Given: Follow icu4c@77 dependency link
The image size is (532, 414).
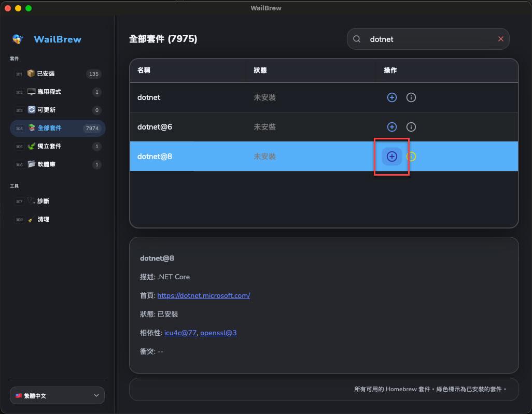Looking at the screenshot, I should coord(180,333).
